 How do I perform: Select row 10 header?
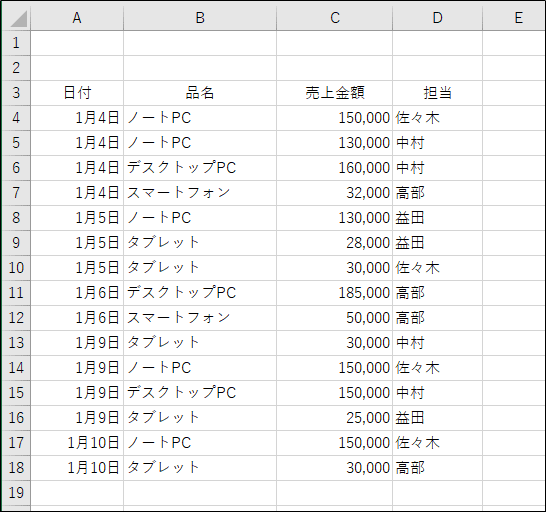coord(16,268)
